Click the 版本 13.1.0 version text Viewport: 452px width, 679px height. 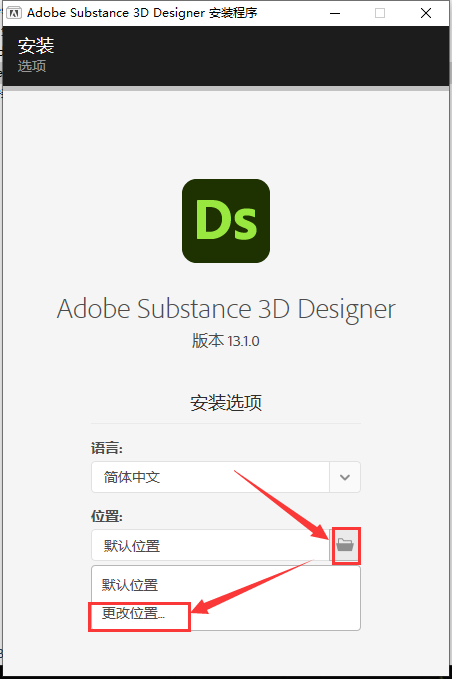click(226, 341)
